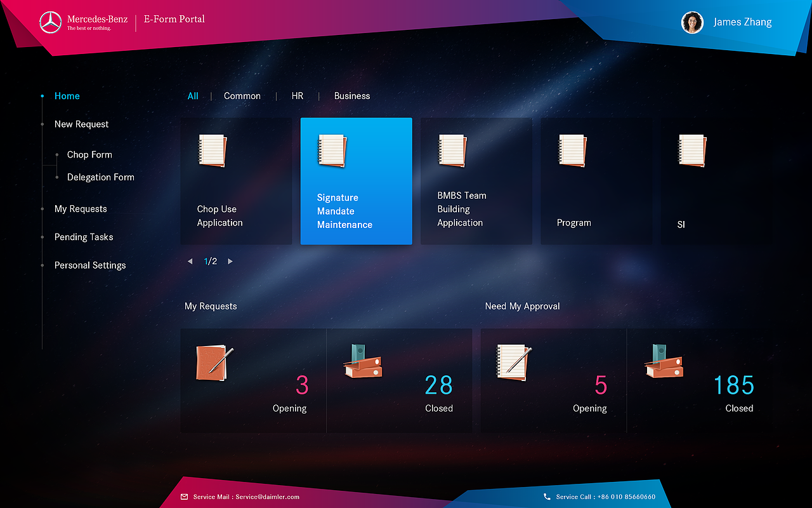The width and height of the screenshot is (812, 508).
Task: Click the Need My Approval Opening notepad icon
Action: [514, 363]
